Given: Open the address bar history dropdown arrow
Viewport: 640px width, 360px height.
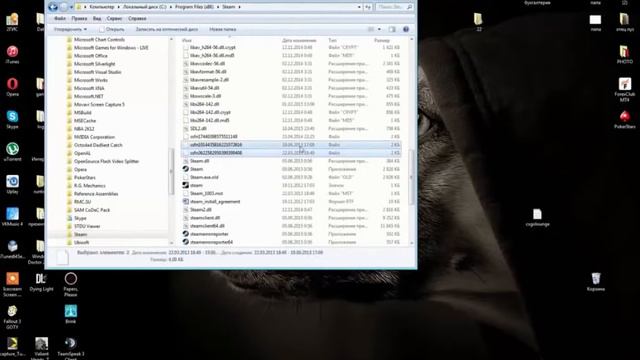Looking at the screenshot, I should (x=359, y=7).
